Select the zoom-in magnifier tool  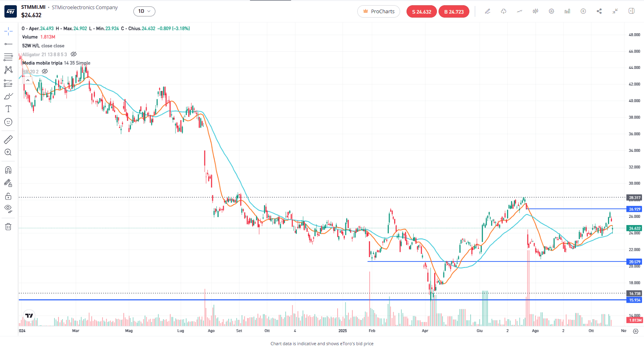[8, 152]
